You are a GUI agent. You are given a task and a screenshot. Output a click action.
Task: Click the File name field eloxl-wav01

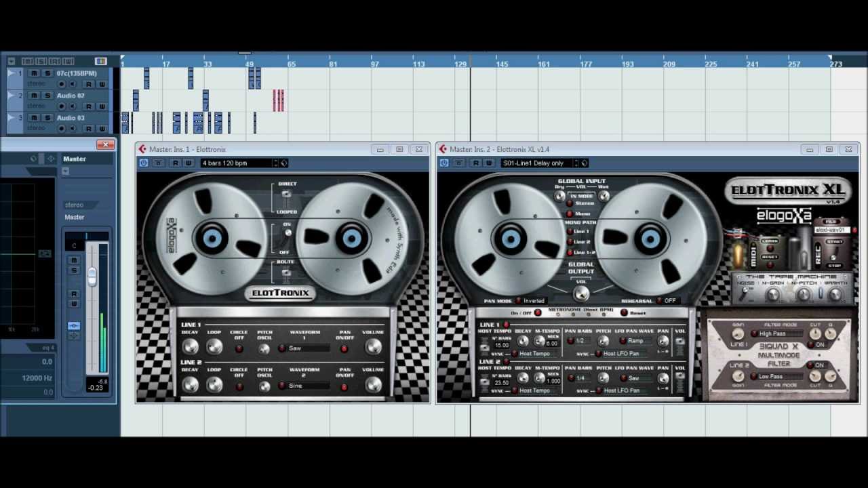[x=831, y=230]
